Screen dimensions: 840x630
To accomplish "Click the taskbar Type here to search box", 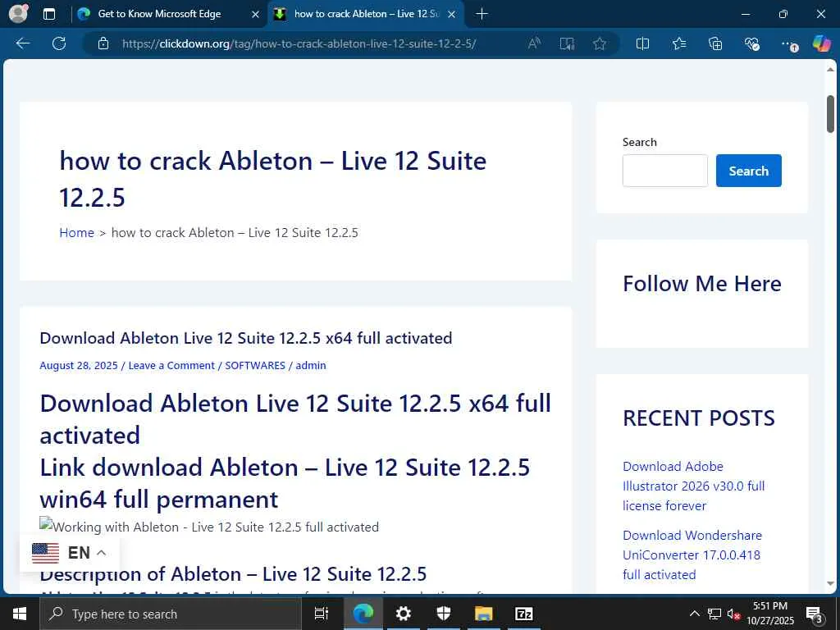I will pyautogui.click(x=171, y=614).
